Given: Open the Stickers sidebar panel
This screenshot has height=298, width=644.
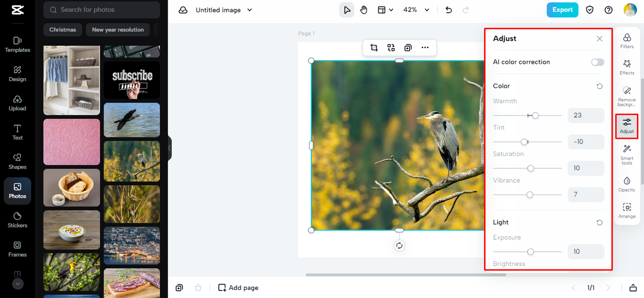Looking at the screenshot, I should point(18,219).
